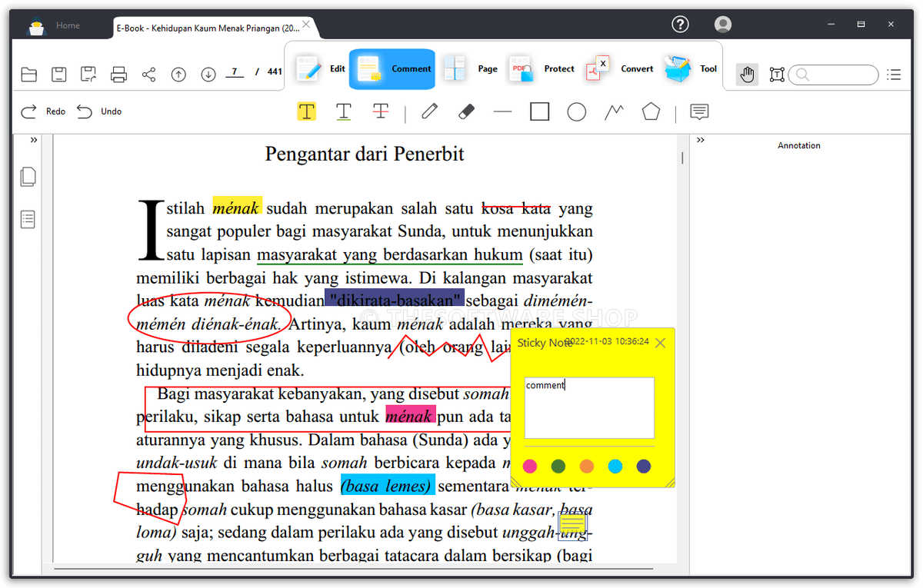Click Undo
This screenshot has width=923, height=588.
pos(99,111)
